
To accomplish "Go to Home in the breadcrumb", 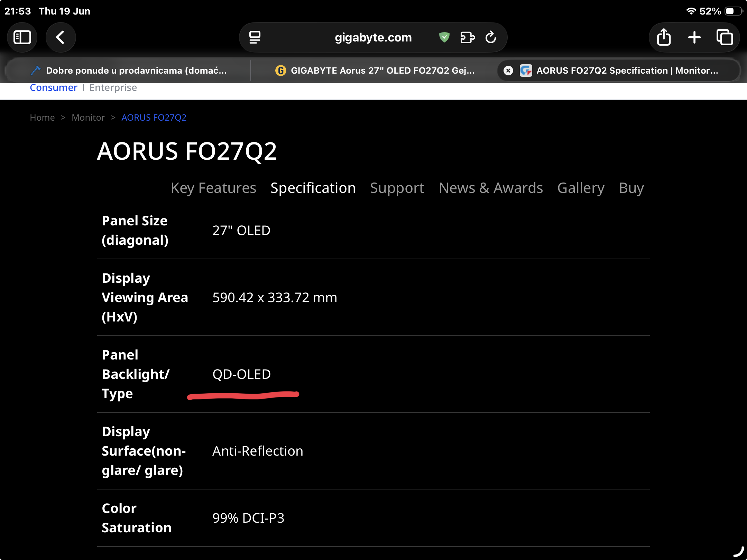I will [x=42, y=118].
